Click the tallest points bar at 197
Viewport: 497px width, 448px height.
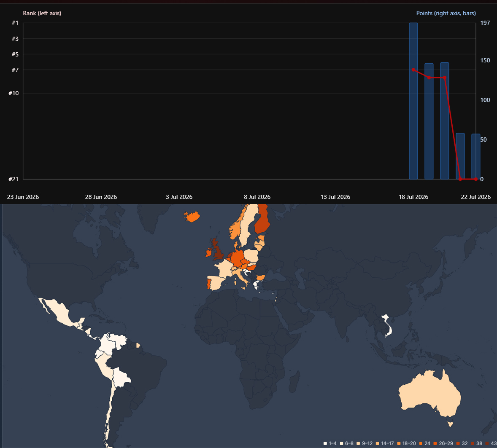[x=413, y=101]
